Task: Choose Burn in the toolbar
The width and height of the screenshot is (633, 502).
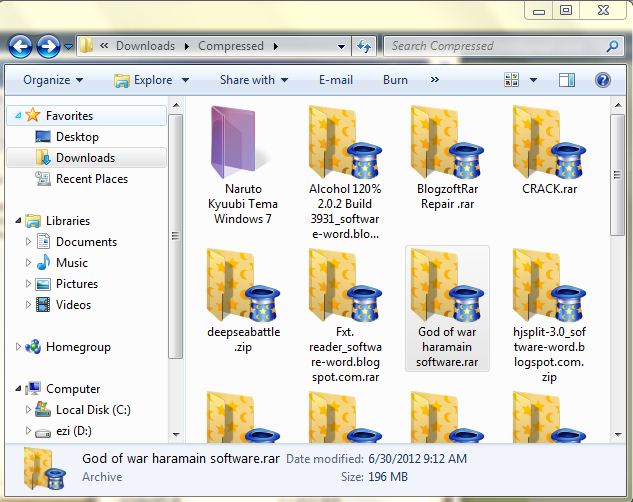Action: click(395, 80)
